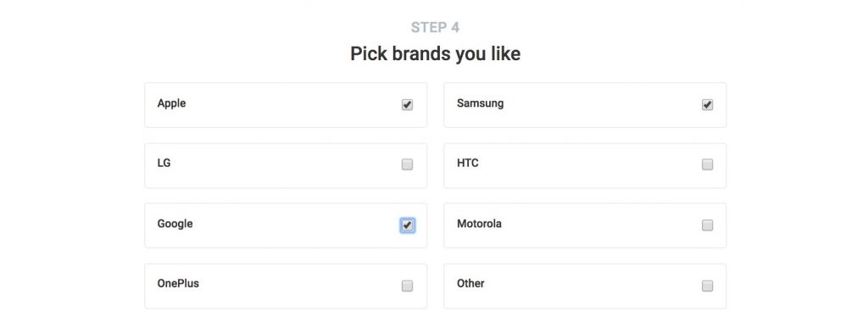Enable the HTC checkbox
868x334 pixels.
[707, 164]
